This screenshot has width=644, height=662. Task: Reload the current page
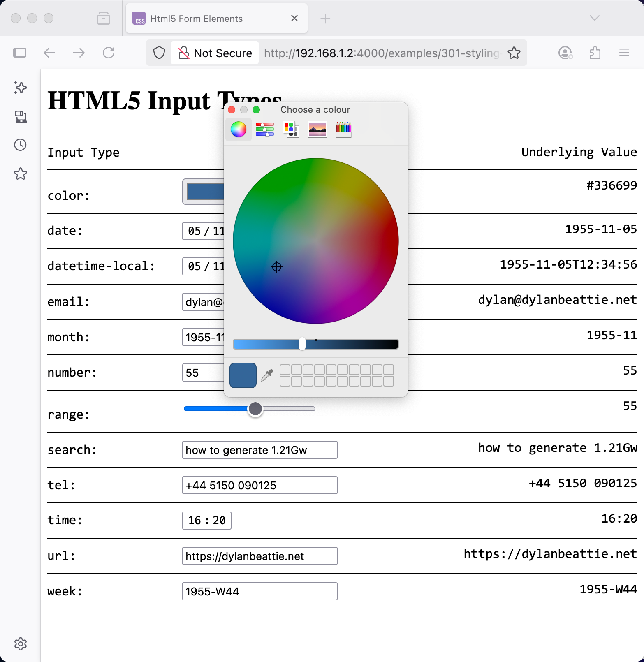[x=109, y=53]
